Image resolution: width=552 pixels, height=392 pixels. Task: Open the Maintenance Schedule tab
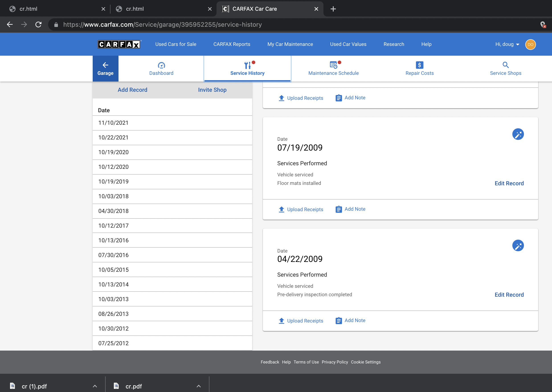click(x=333, y=69)
